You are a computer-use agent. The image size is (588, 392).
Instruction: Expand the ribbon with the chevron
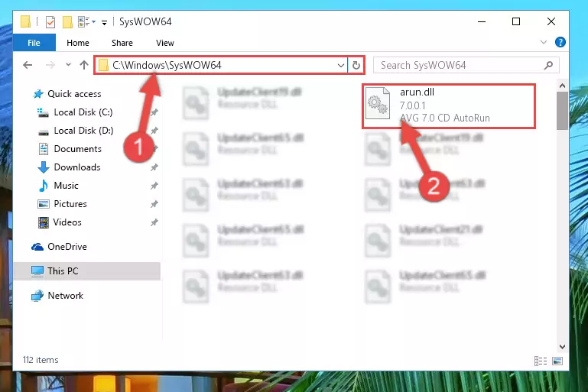coord(544,42)
